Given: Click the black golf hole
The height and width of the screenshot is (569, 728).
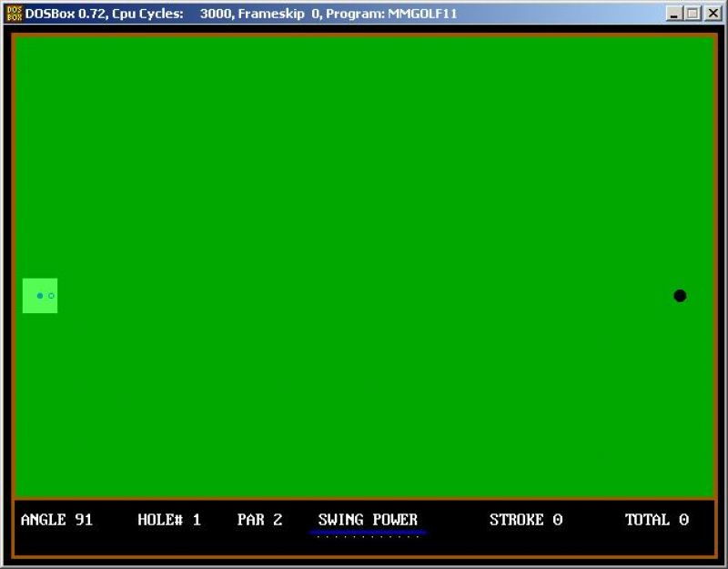Looking at the screenshot, I should coord(680,296).
